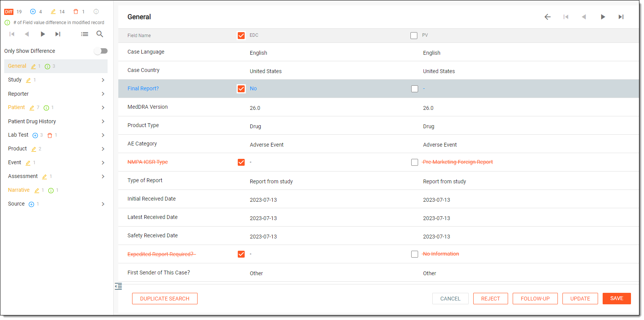Click the trash icon next to Lab Test
644x320 pixels.
(x=50, y=136)
